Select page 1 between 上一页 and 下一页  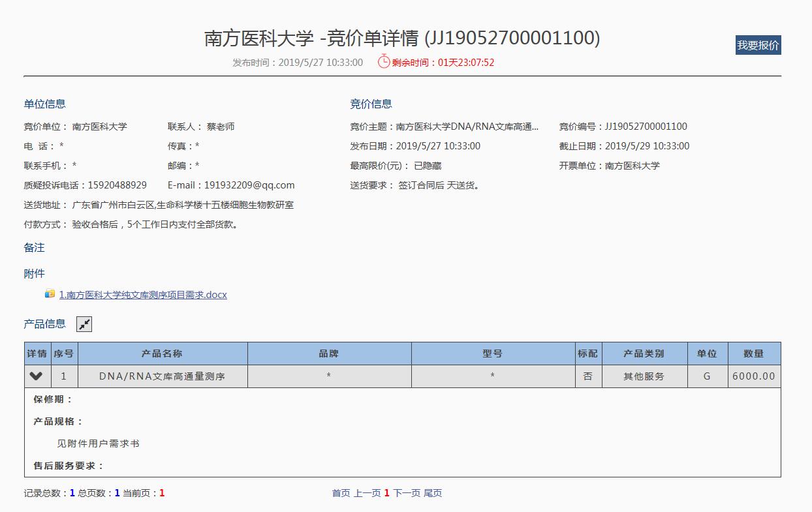click(386, 493)
